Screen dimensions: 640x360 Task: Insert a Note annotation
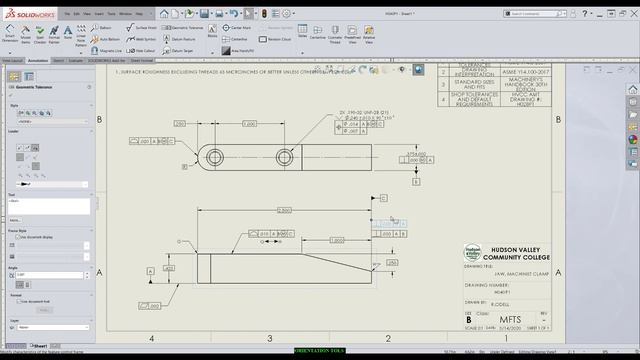(x=68, y=32)
